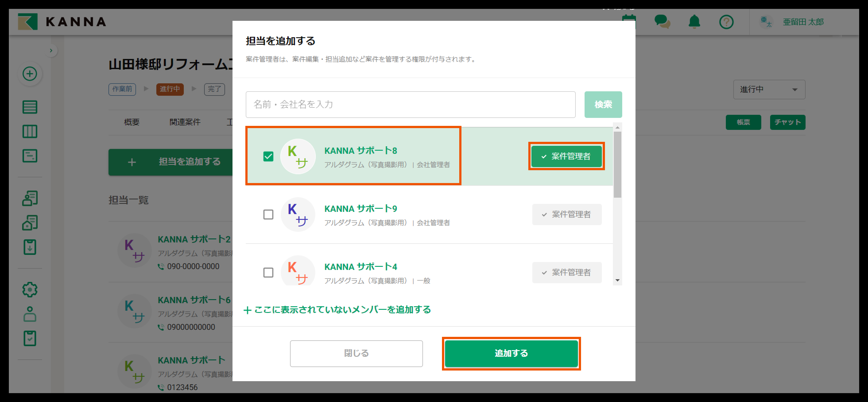Expand the sidebar with the chevron arrow
The width and height of the screenshot is (868, 402).
point(51,51)
